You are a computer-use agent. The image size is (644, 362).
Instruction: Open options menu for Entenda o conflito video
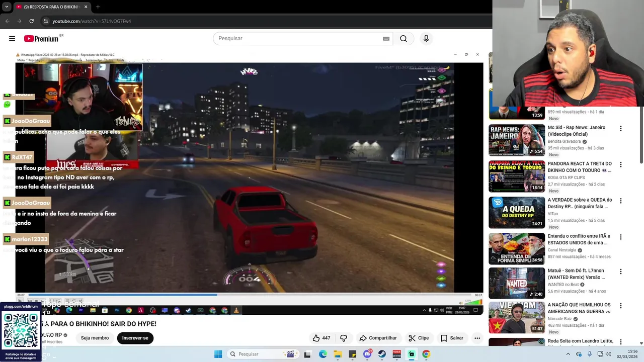click(620, 237)
